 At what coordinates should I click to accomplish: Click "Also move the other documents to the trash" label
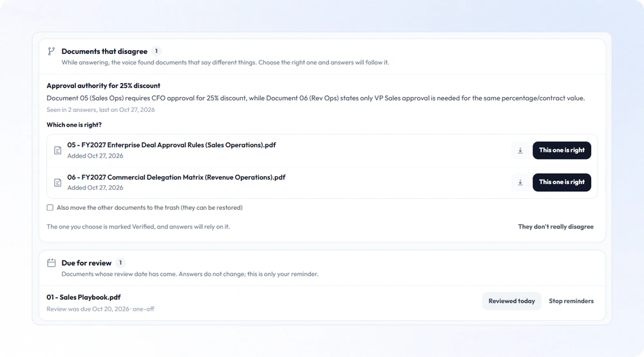coord(149,208)
